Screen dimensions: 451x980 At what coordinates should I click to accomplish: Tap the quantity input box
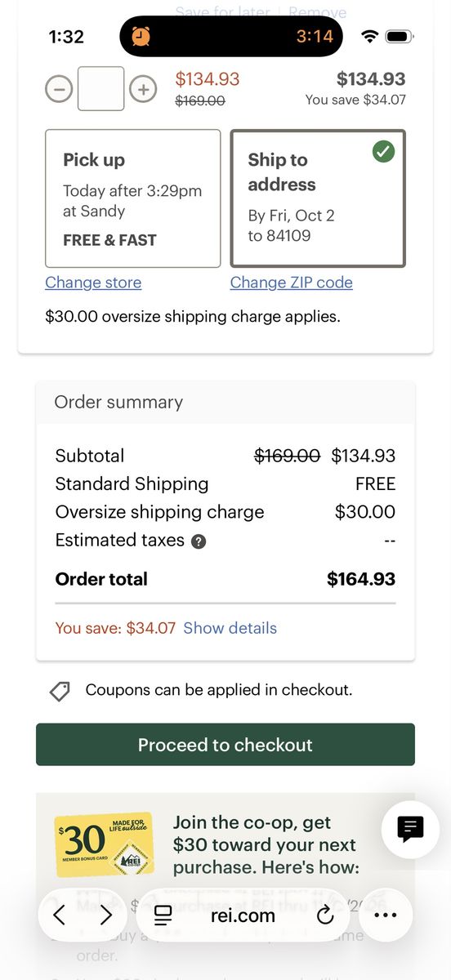[x=101, y=88]
